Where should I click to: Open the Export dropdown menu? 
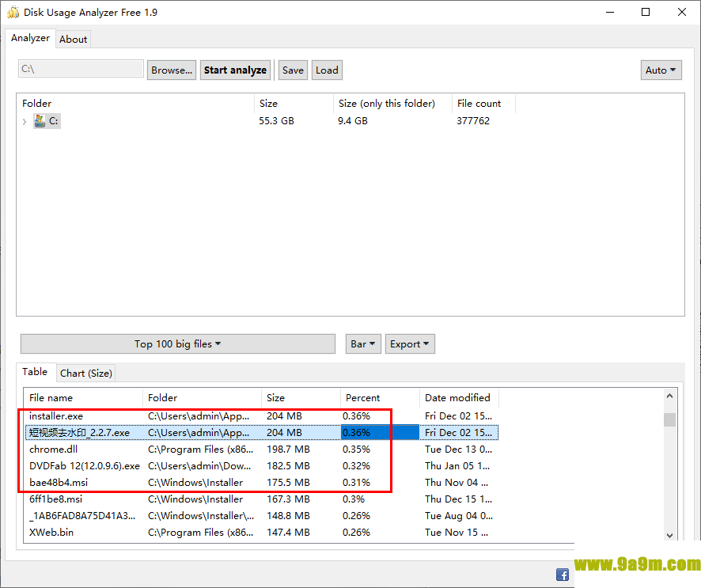(410, 343)
